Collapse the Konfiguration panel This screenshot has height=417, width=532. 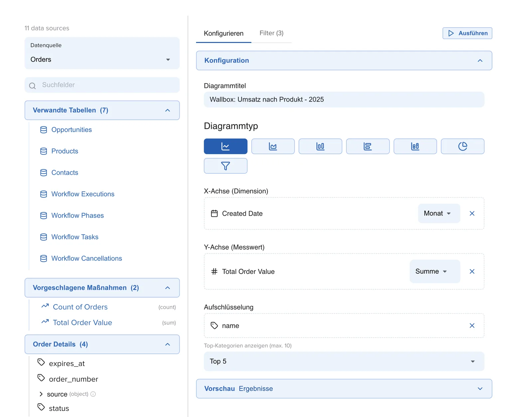(344, 61)
